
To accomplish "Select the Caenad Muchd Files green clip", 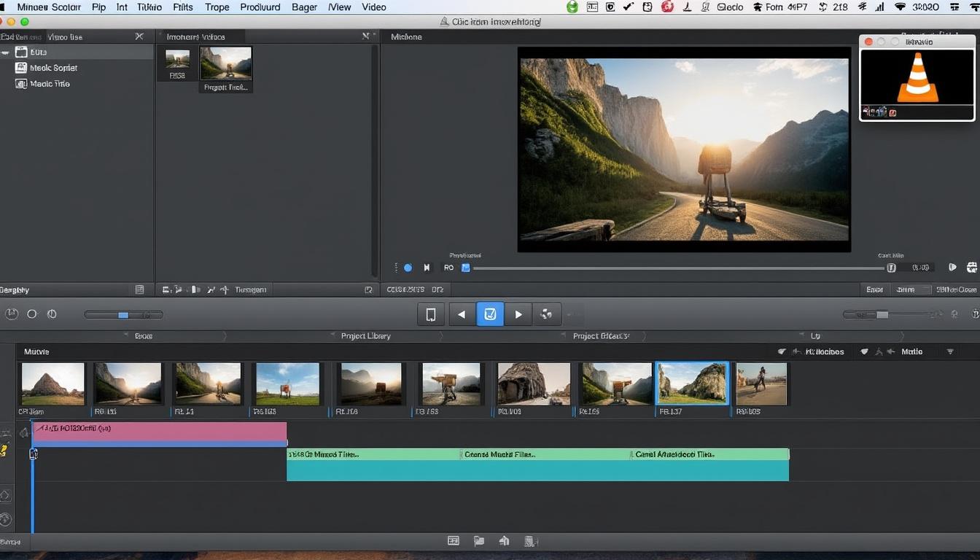I will coord(545,464).
